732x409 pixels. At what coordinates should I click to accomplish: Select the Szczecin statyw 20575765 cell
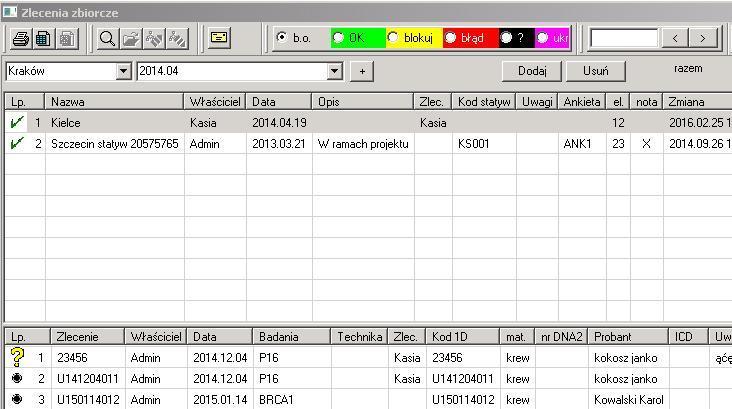click(114, 143)
